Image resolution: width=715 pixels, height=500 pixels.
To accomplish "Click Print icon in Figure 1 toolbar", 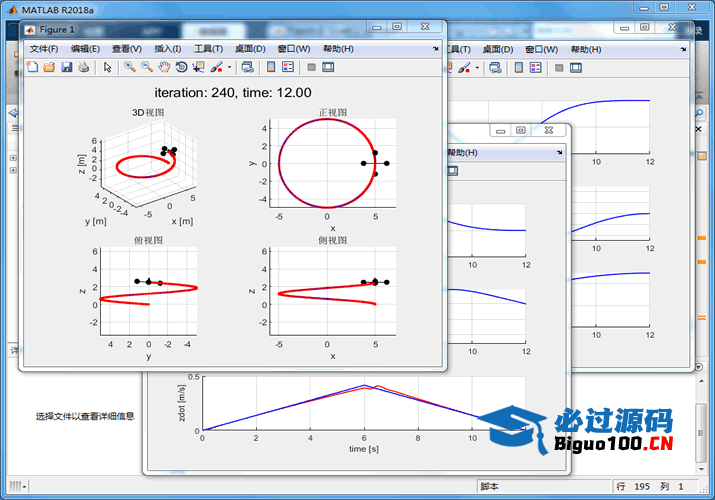I will 83,67.
